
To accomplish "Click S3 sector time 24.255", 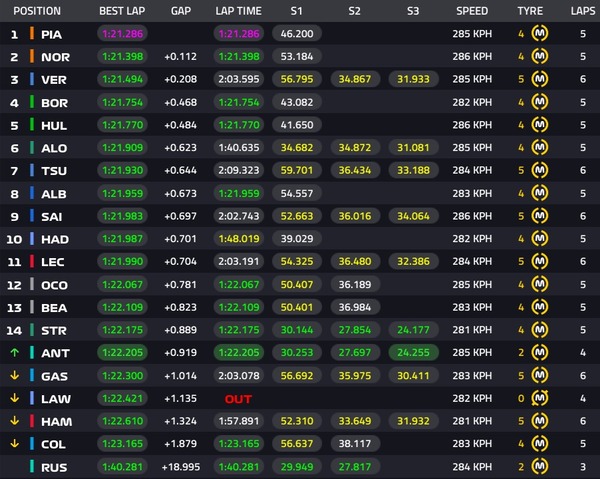I will pyautogui.click(x=413, y=352).
